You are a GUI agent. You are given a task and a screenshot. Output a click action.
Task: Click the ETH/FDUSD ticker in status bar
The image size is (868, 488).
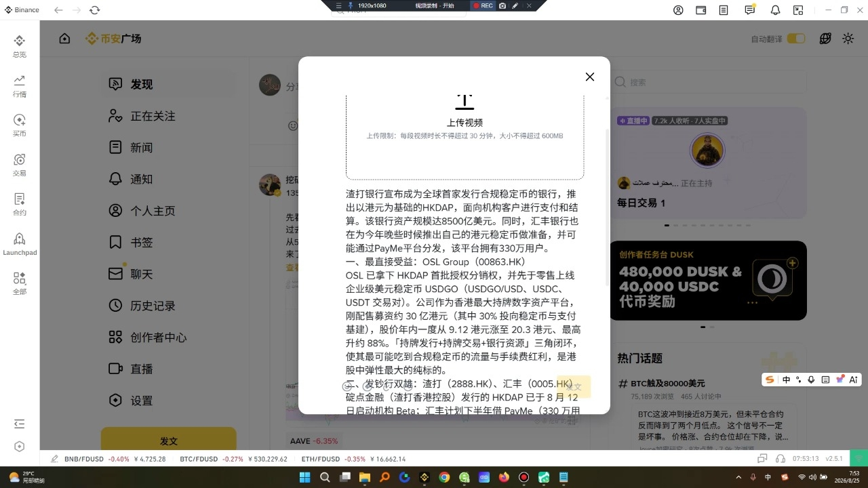tap(353, 459)
